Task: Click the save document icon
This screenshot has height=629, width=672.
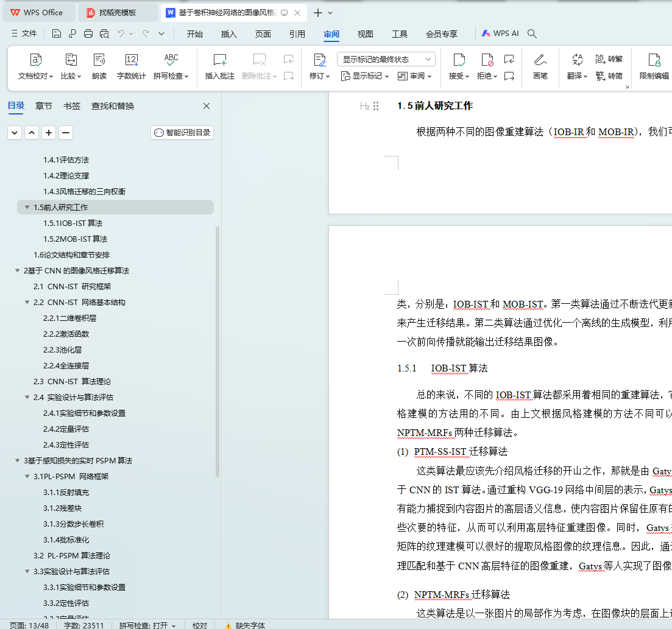Action: pos(56,33)
